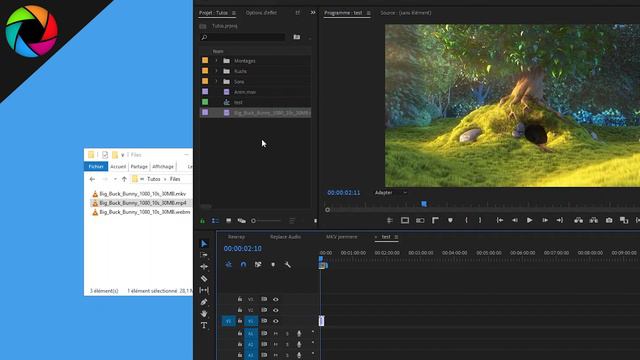
Task: Open Projet panel menu
Action: [234, 13]
